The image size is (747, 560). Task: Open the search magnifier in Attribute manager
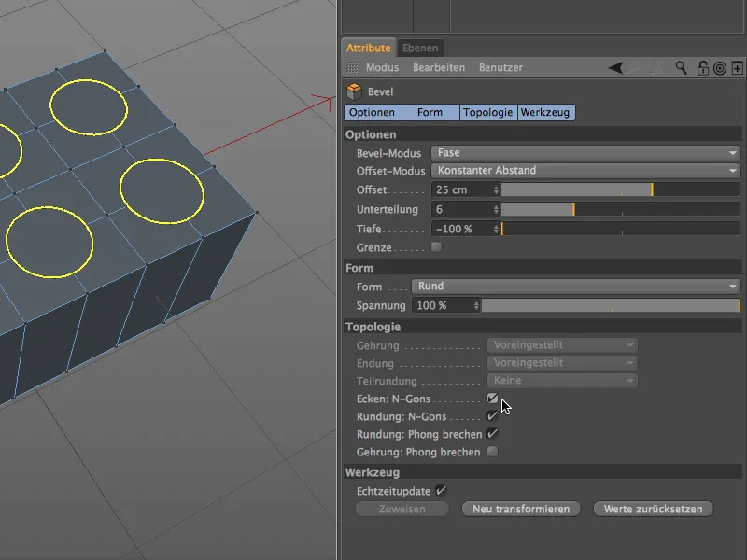(682, 68)
